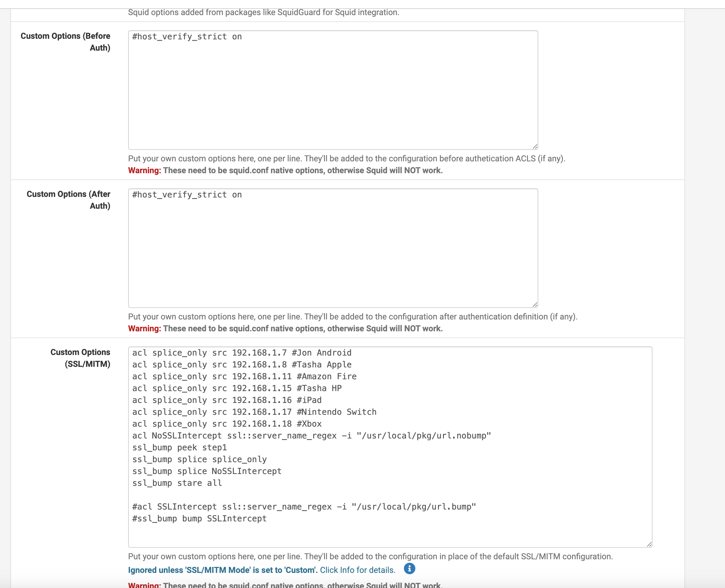Click the 'acl NoSSLIntercept ssl::server_name_regex' line
This screenshot has width=725, height=588.
pos(311,436)
